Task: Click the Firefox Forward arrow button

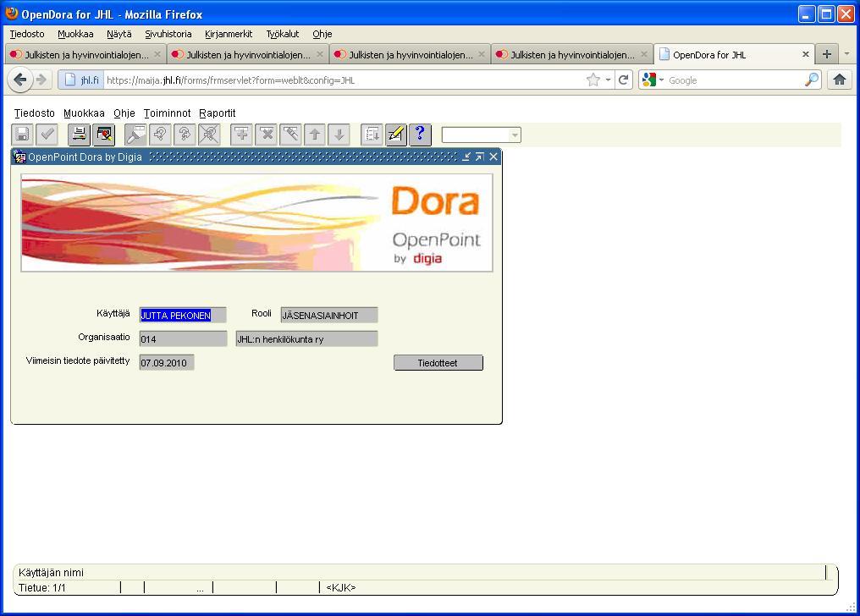Action: pyautogui.click(x=41, y=80)
